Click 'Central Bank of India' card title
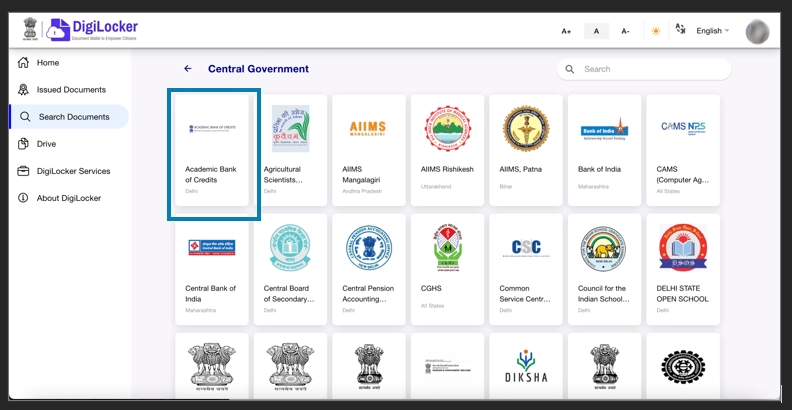This screenshot has width=792, height=410. click(x=211, y=294)
